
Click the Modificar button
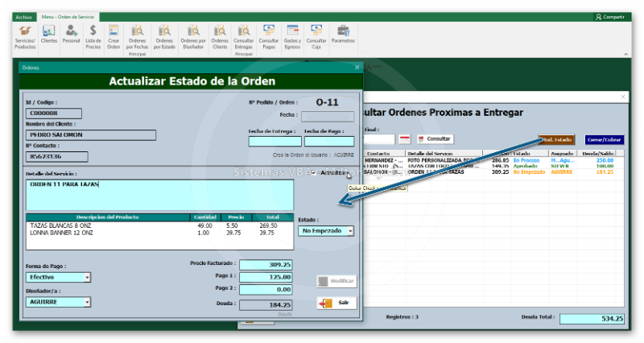tap(336, 281)
